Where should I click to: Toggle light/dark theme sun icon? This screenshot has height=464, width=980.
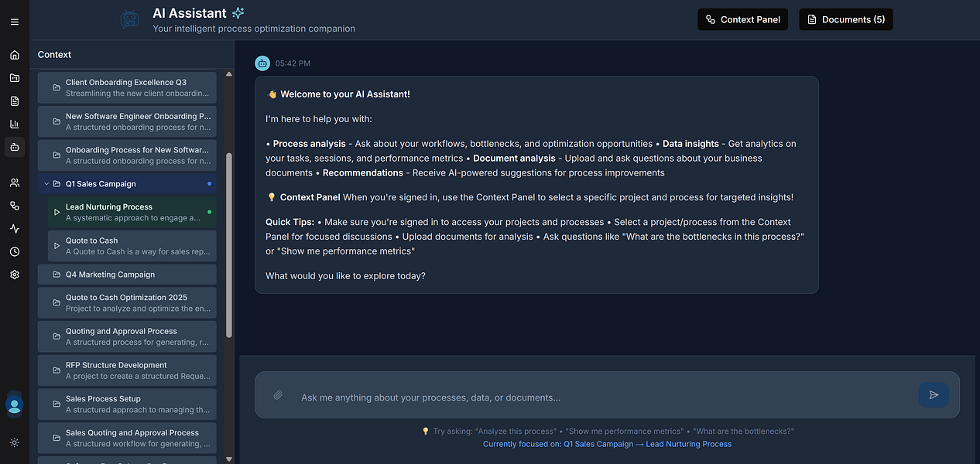(x=14, y=442)
